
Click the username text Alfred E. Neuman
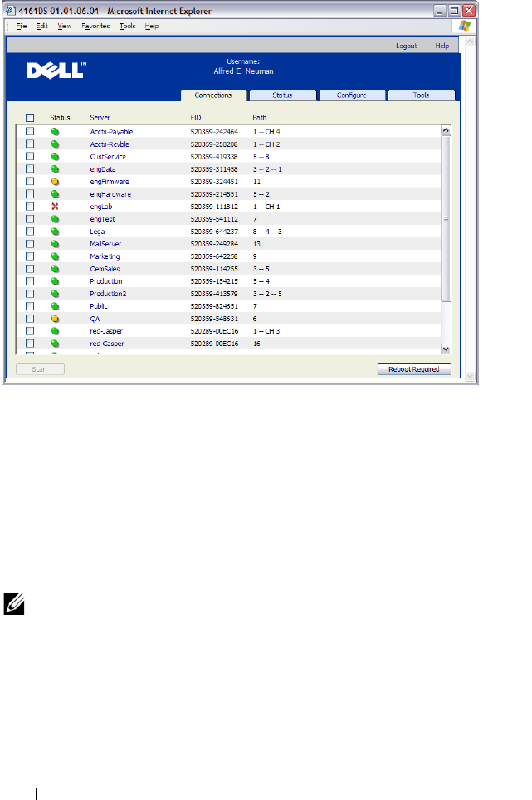(243, 71)
